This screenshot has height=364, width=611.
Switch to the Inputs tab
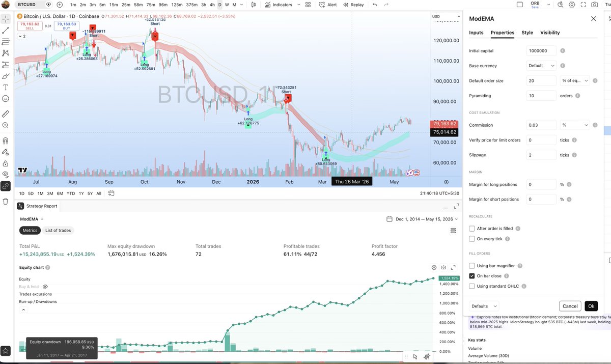pyautogui.click(x=476, y=33)
